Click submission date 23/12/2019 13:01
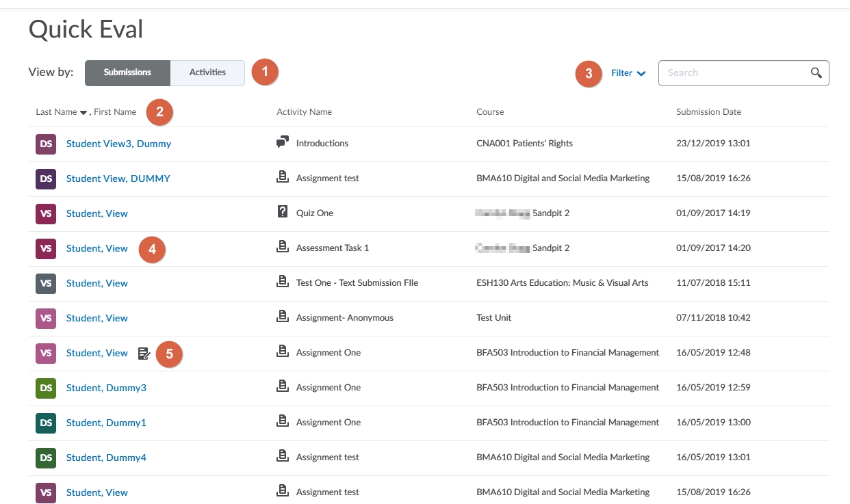The height and width of the screenshot is (504, 850). click(x=713, y=144)
